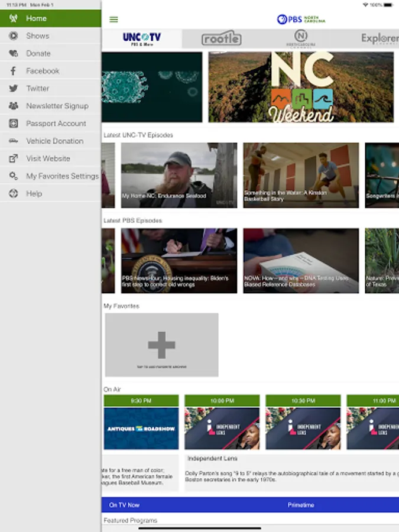
Task: Click the Independent Lens description title
Action: pos(212,458)
